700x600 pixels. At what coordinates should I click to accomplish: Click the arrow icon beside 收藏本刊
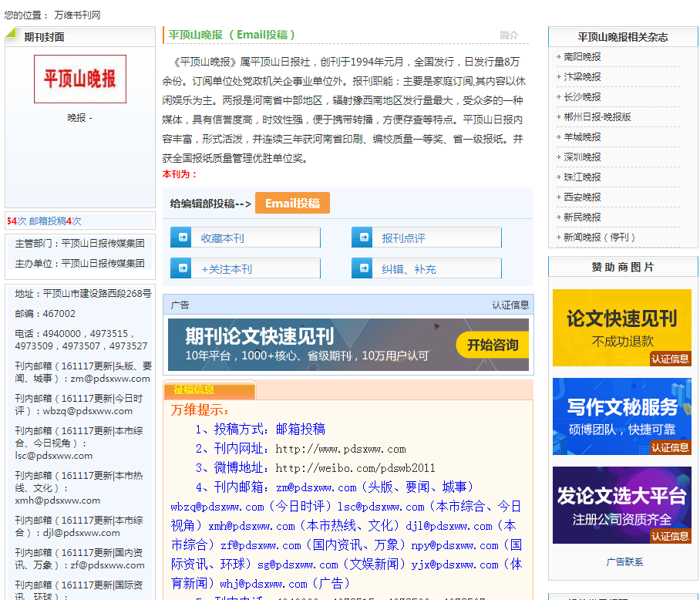click(182, 238)
